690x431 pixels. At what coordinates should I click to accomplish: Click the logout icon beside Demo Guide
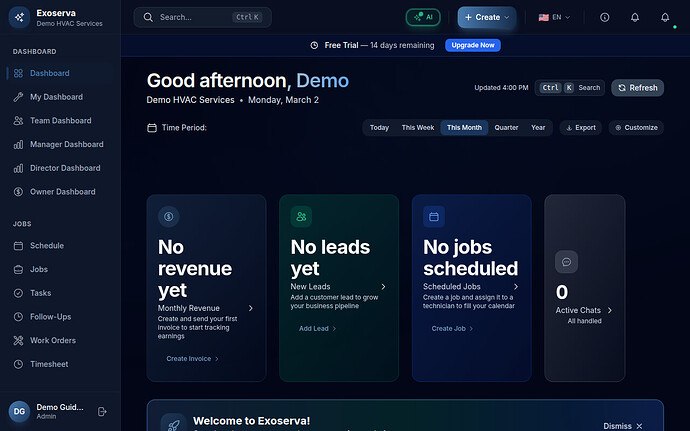[x=102, y=411]
